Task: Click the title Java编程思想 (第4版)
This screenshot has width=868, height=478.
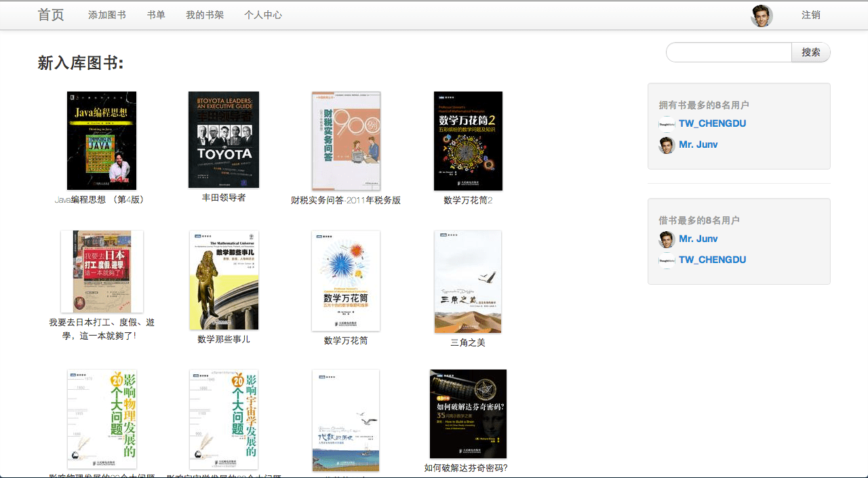Action: point(102,200)
